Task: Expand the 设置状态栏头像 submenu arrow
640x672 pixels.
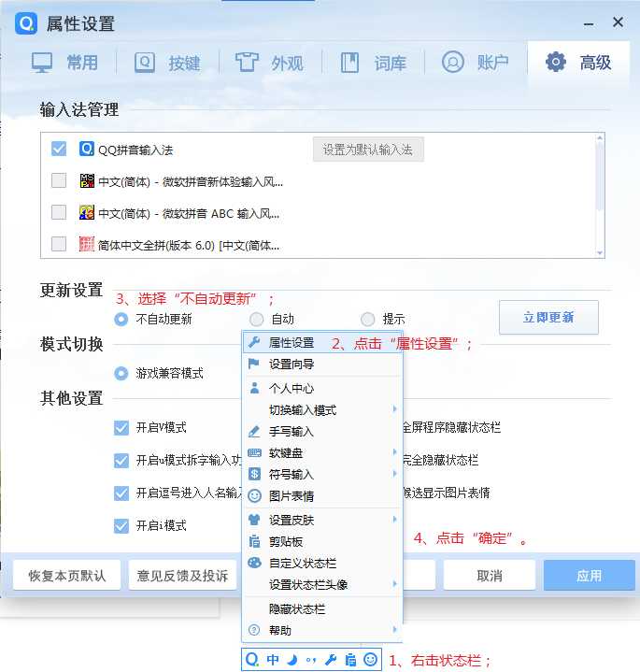Action: 394,583
